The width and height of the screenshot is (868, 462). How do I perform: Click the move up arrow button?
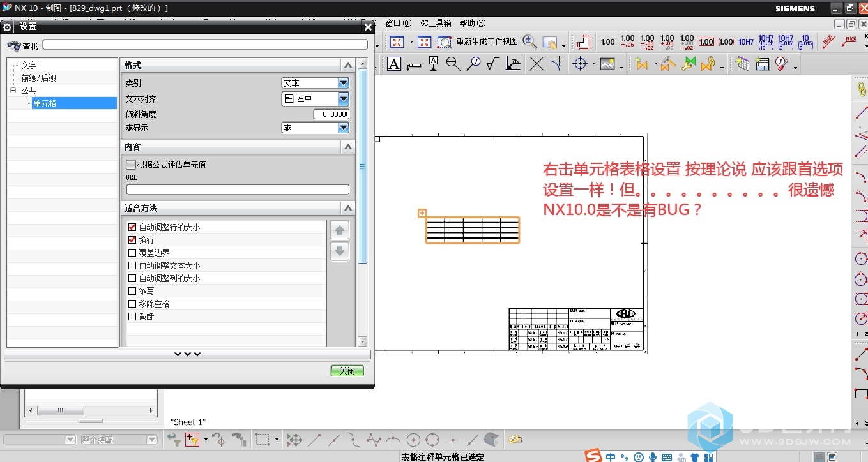click(340, 231)
